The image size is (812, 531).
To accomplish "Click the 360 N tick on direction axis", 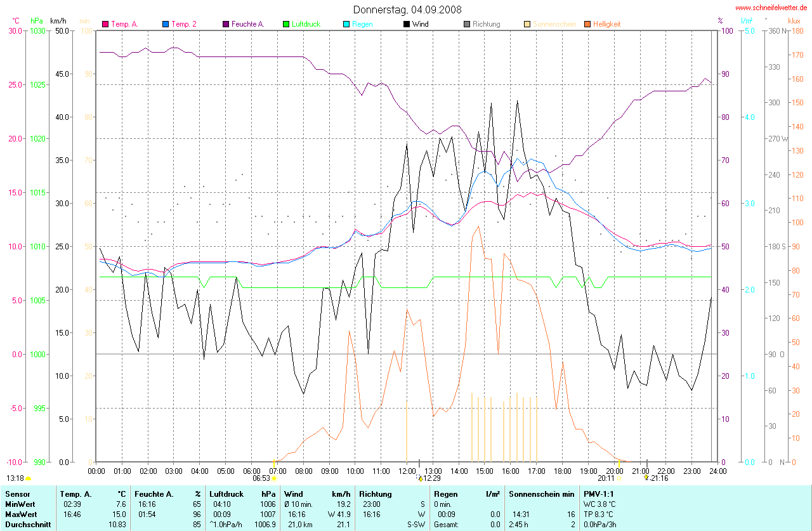I will tap(776, 30).
